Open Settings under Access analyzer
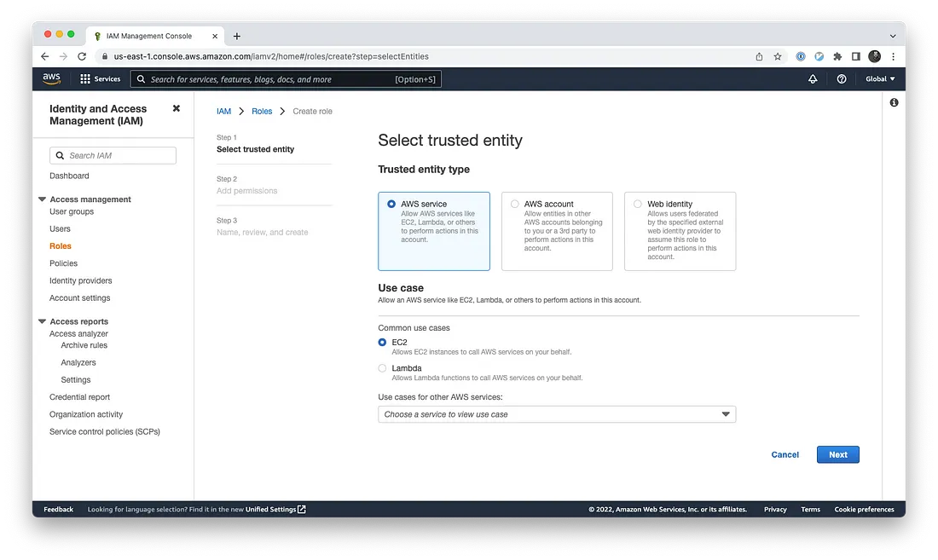 76,380
